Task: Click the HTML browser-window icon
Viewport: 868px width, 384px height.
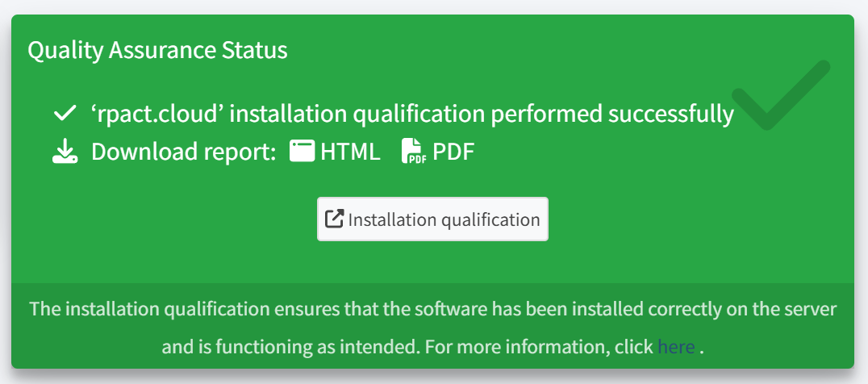Action: pos(302,152)
